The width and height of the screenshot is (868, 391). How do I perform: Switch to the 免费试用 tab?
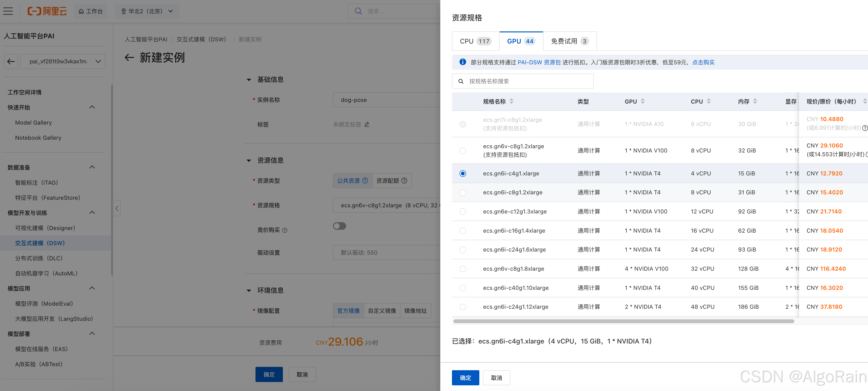pos(570,41)
